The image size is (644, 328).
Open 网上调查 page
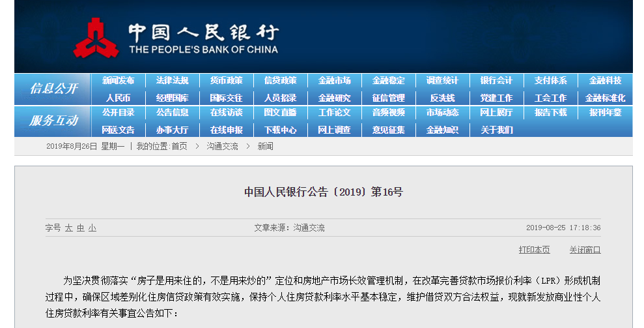pyautogui.click(x=334, y=130)
